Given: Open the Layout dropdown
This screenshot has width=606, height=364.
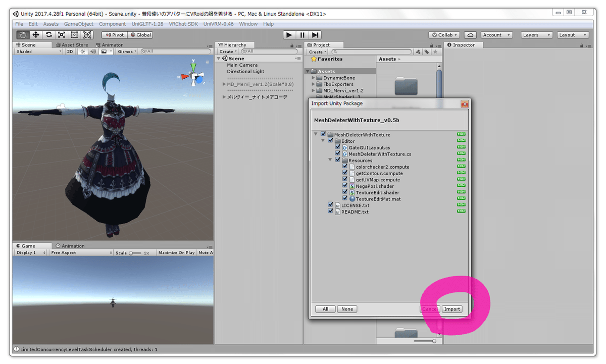Looking at the screenshot, I should (573, 35).
